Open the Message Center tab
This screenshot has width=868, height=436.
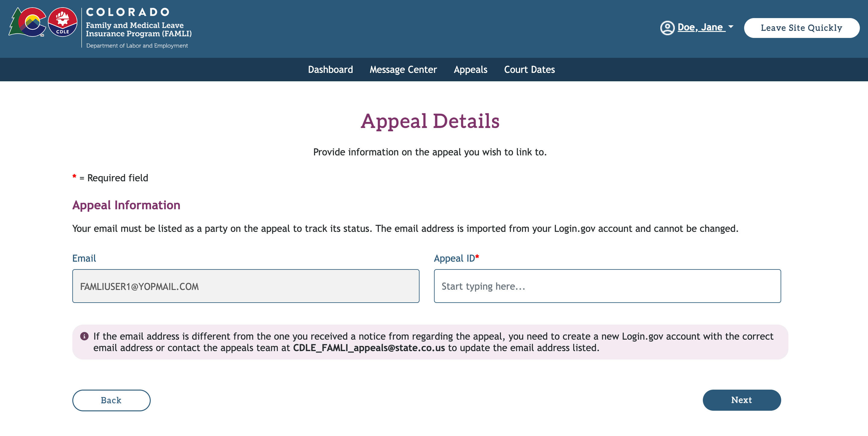coord(403,69)
